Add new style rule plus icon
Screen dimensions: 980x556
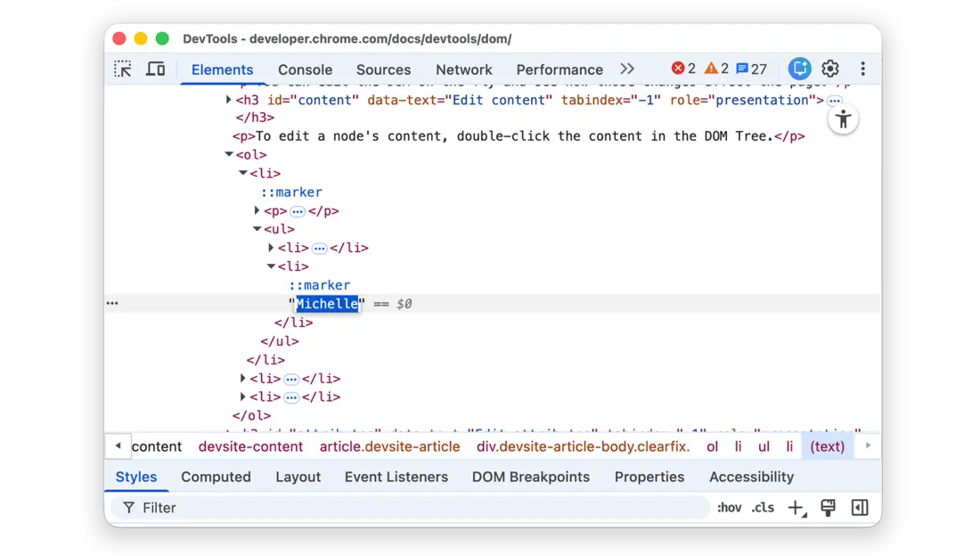(796, 508)
